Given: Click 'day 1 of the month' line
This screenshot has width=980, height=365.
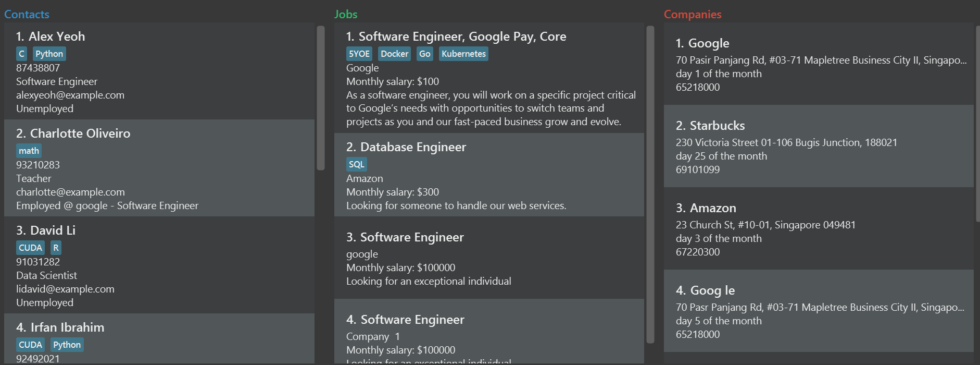Looking at the screenshot, I should click(719, 74).
